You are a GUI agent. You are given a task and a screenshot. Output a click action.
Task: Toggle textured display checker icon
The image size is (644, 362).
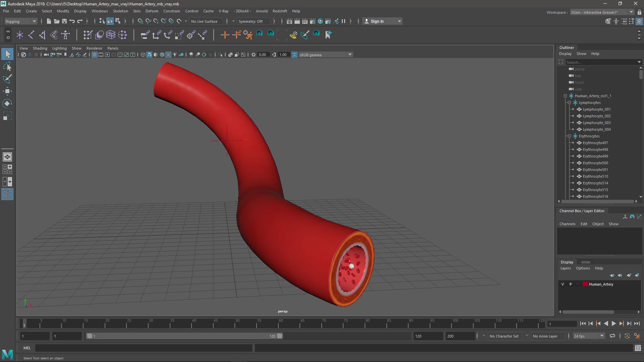[168, 55]
